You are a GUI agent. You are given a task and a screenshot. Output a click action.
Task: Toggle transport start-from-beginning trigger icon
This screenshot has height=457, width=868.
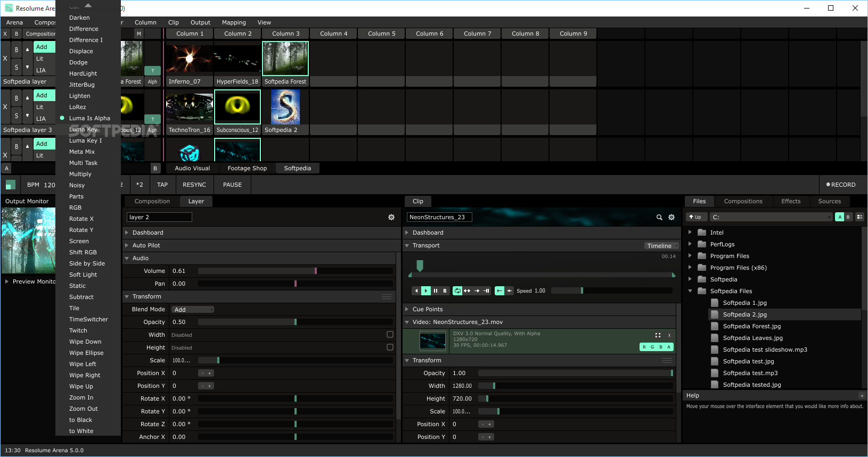pyautogui.click(x=499, y=290)
